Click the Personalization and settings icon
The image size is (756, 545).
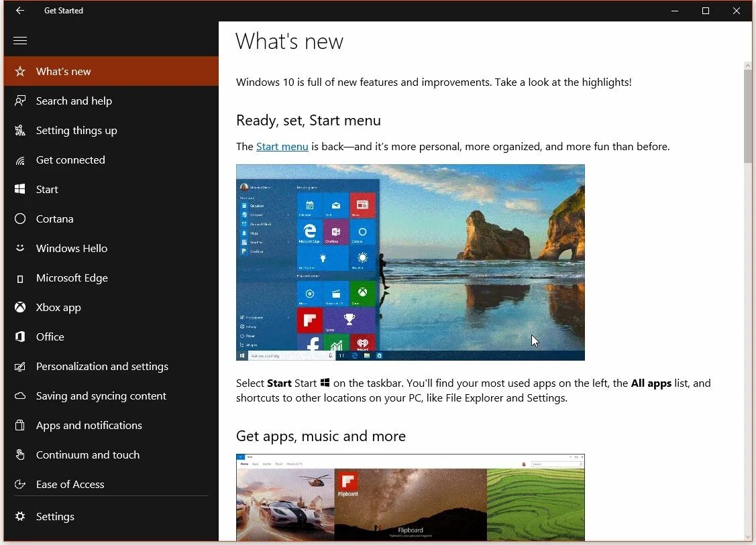(x=19, y=367)
